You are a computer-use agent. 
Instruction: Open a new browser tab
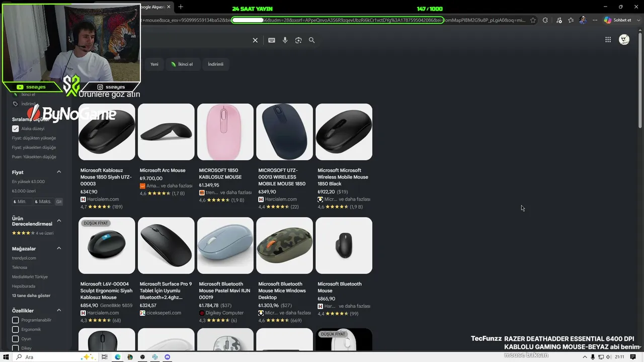tap(181, 7)
